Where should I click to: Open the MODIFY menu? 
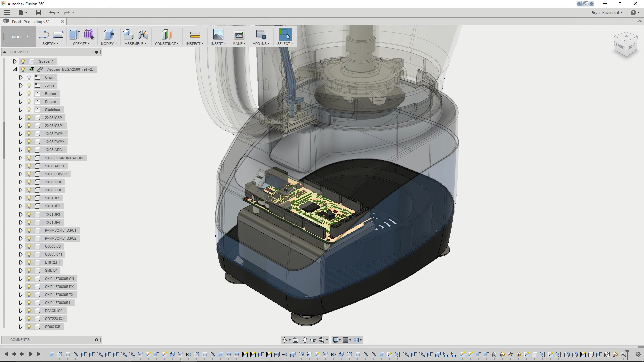pos(109,44)
